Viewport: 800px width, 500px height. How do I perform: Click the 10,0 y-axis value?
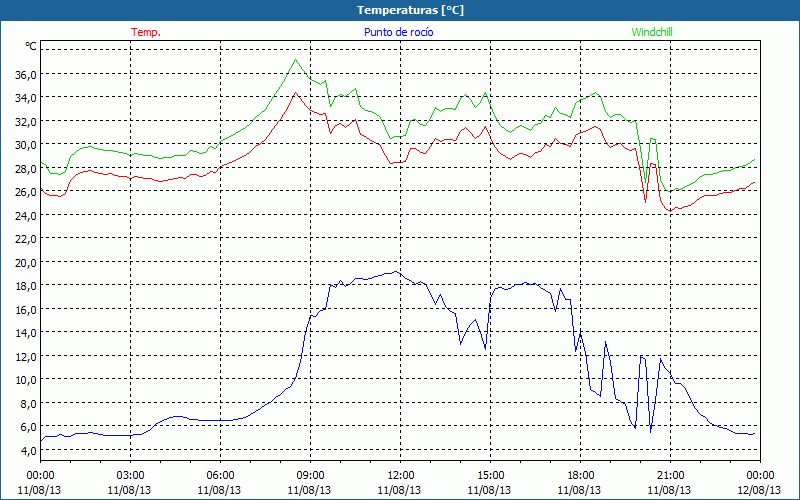26,380
